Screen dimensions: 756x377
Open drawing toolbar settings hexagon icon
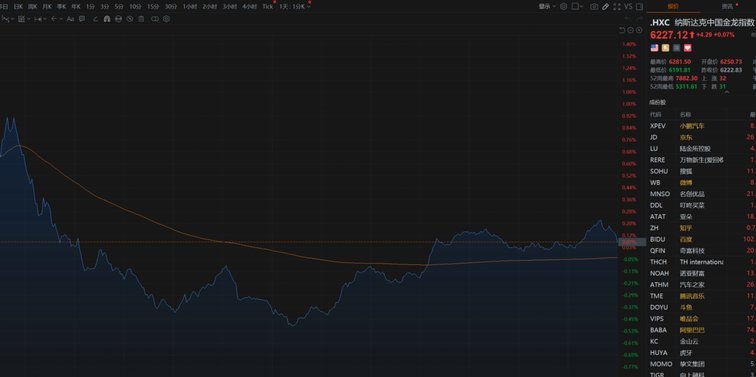pos(166,19)
